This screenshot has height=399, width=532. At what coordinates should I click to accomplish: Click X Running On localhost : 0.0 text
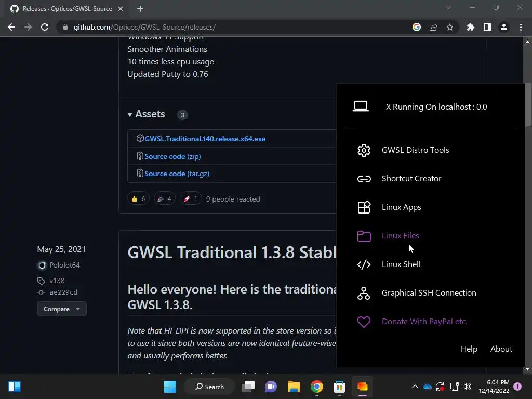tap(436, 107)
